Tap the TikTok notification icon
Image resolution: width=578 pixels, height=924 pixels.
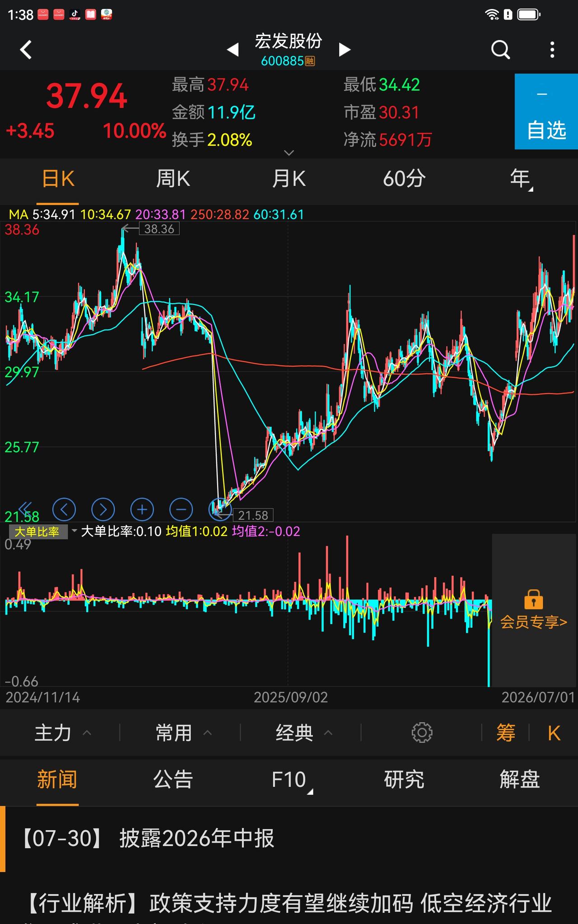point(75,15)
